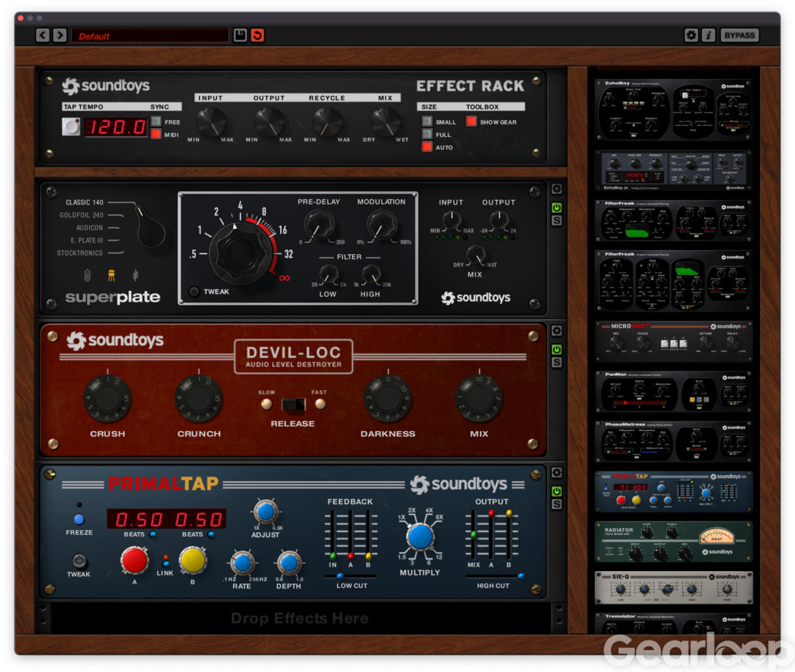Click the 120.0 tempo display
Image resolution: width=795 pixels, height=672 pixels.
click(x=115, y=127)
